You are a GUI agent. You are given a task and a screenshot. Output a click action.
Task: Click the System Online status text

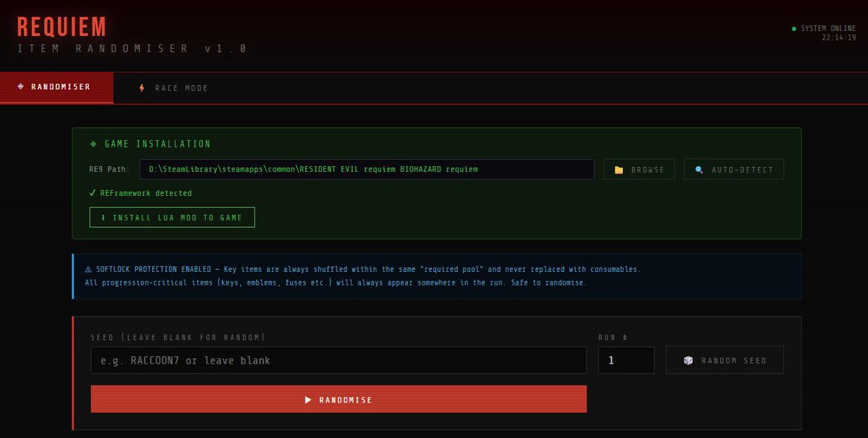tap(828, 28)
